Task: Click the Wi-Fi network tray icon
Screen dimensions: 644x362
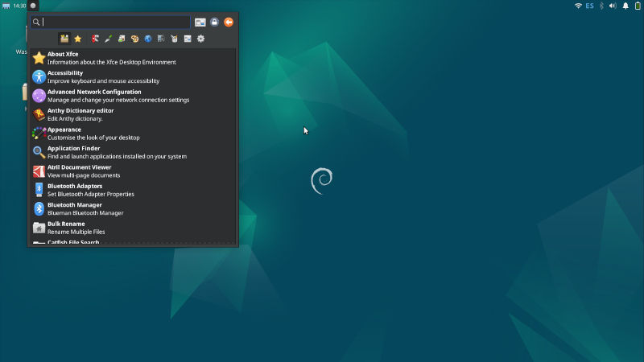Action: (x=578, y=6)
